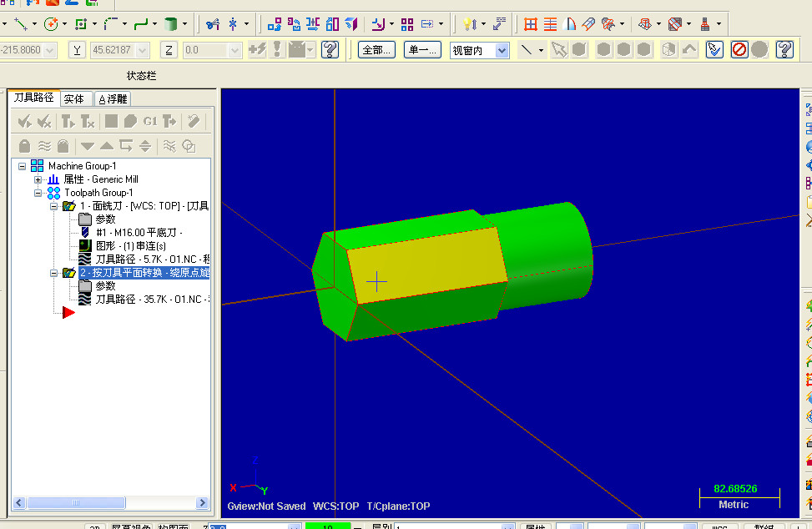The image size is (812, 529).
Task: Click the select all operations checkmark icon
Action: (24, 122)
